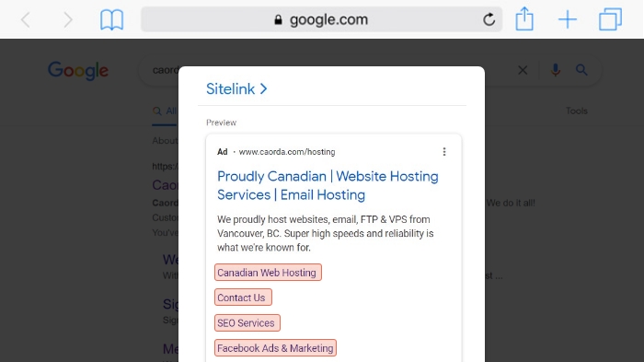
Task: Open the Share sheet icon
Action: click(524, 19)
